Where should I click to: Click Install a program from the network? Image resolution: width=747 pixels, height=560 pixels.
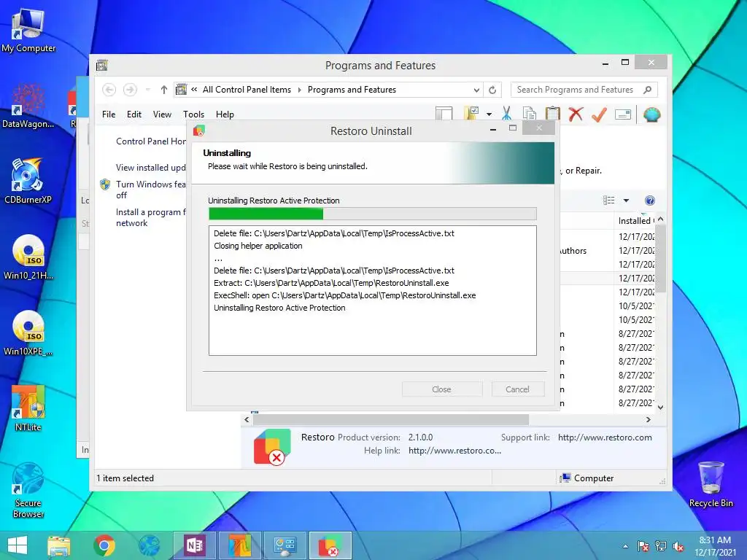[x=150, y=217]
